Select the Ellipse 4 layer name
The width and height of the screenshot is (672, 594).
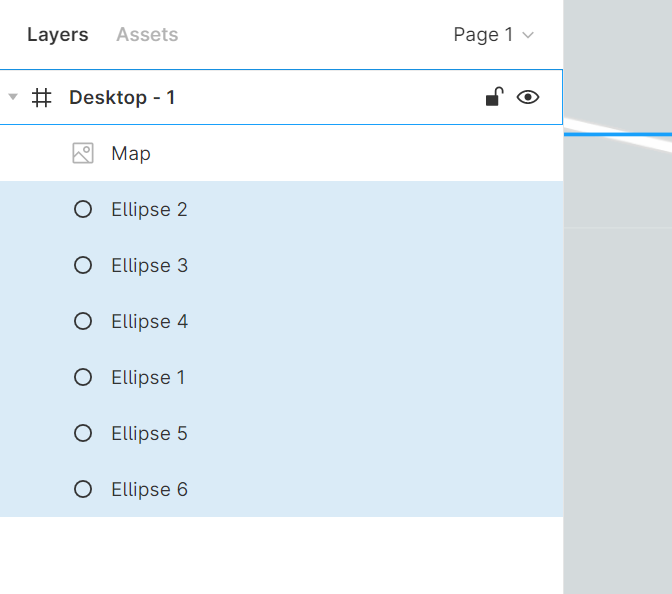(x=149, y=321)
